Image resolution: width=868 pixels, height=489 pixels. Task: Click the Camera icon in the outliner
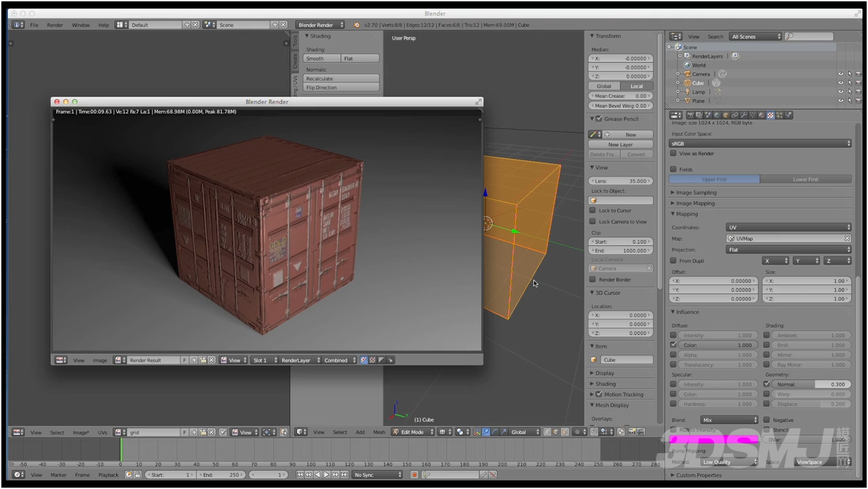coord(688,74)
